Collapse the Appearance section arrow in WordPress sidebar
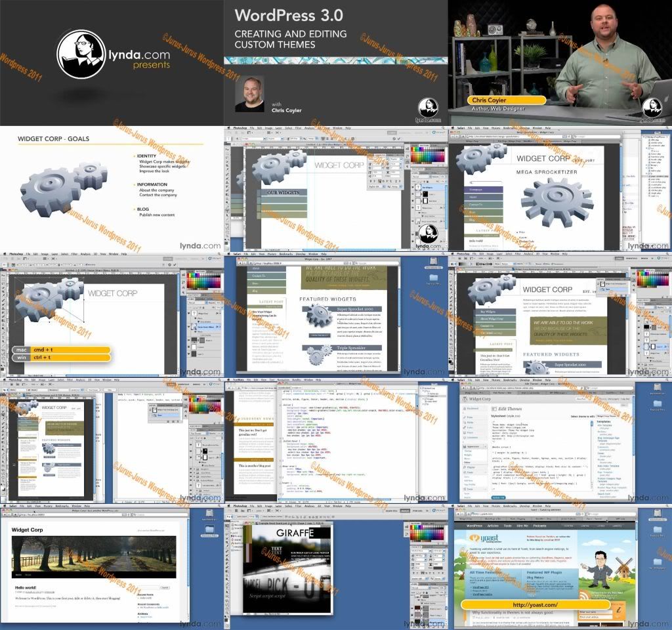 485,446
